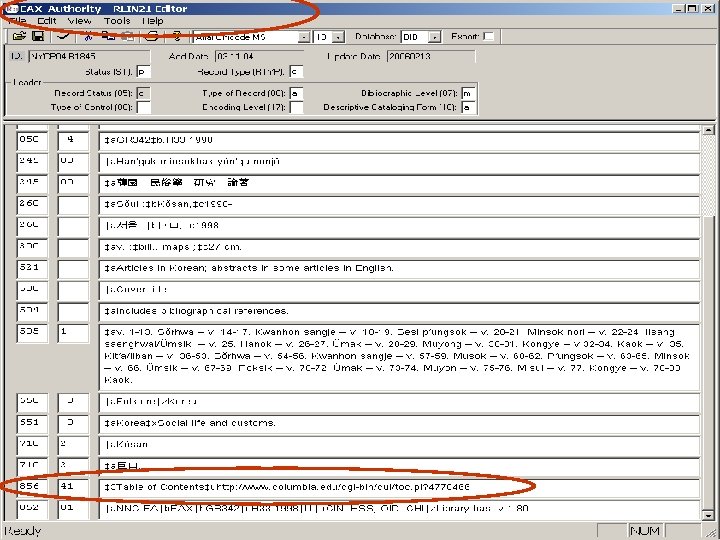Click the 300 field with ill., maps, 27 cm
This screenshot has height=540, width=720.
point(399,248)
